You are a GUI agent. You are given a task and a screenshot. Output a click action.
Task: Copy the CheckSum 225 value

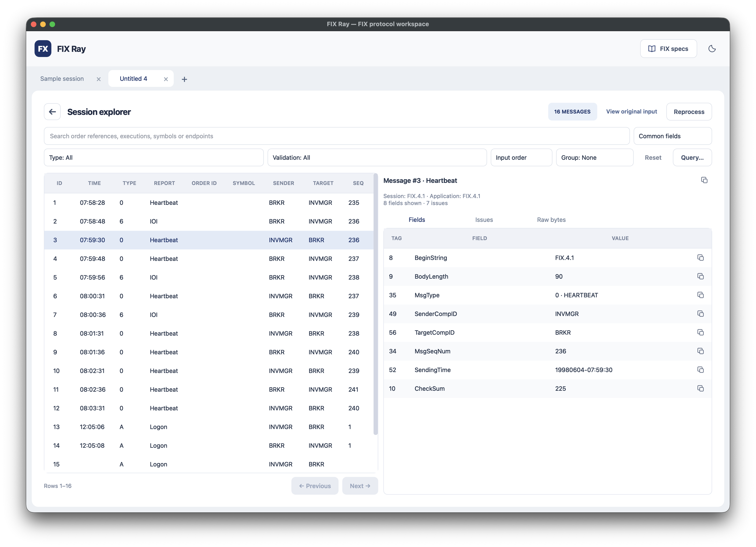[x=700, y=389]
